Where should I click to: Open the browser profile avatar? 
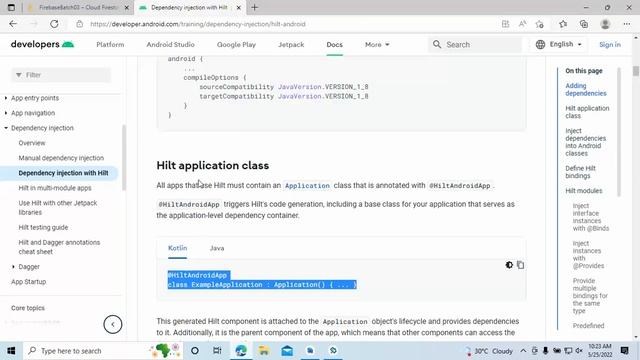click(605, 24)
